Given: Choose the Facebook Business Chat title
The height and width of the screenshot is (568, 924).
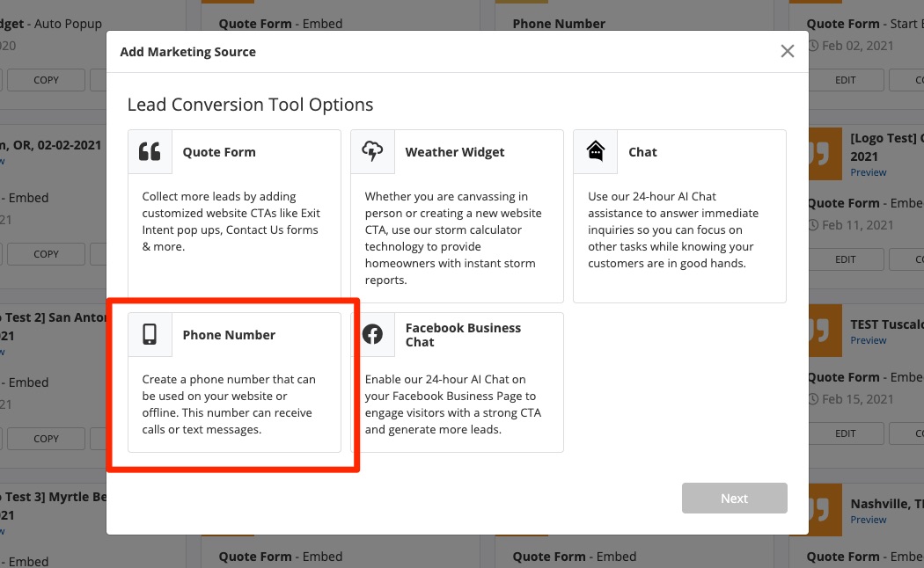Looking at the screenshot, I should (463, 335).
